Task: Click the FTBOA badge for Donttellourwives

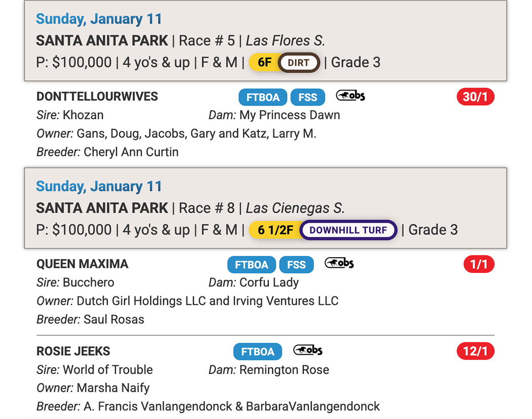Action: (x=262, y=97)
